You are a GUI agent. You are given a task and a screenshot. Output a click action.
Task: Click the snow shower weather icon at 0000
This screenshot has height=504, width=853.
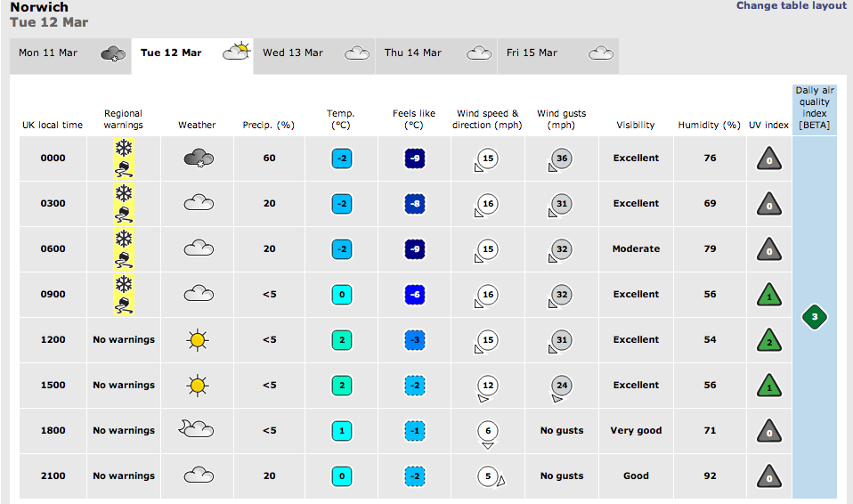pos(197,159)
